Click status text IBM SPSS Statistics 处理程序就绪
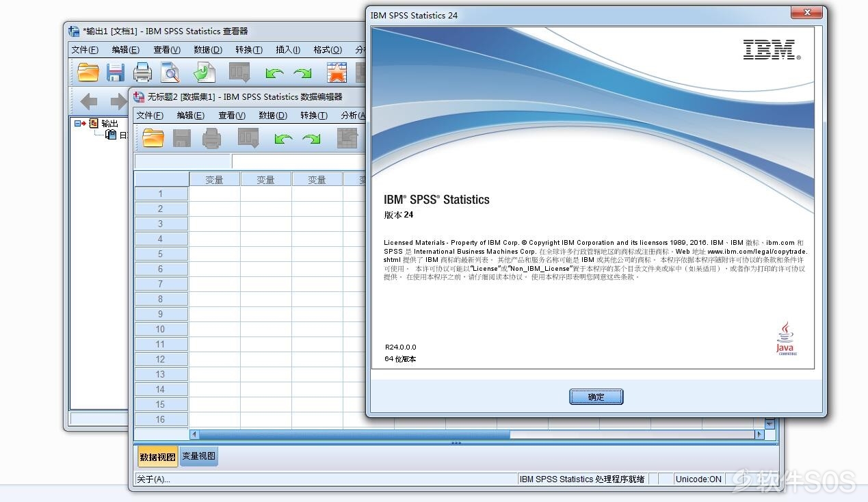This screenshot has height=502, width=868. [x=582, y=479]
